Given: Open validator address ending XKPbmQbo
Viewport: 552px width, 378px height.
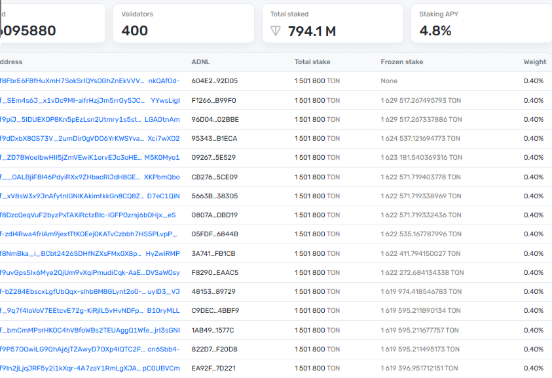Looking at the screenshot, I should [x=90, y=177].
